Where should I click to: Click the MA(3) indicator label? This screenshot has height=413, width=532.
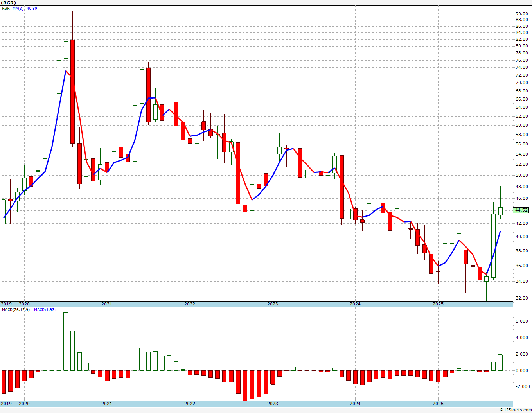(18, 8)
